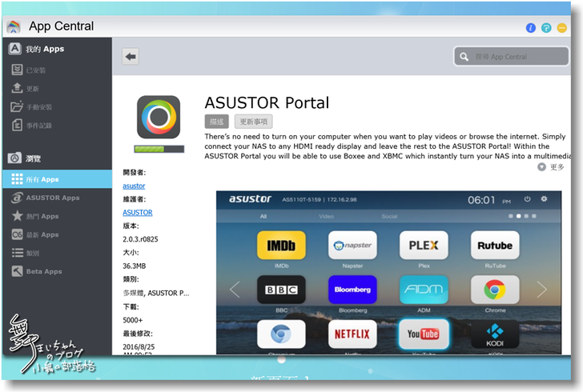Click downloads value 5000+
Image resolution: width=583 pixels, height=392 pixels.
[133, 320]
